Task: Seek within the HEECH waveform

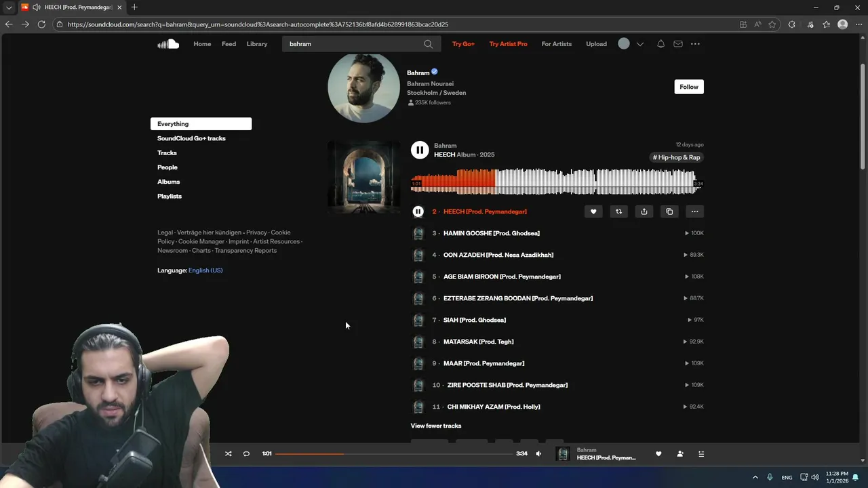Action: click(x=557, y=182)
